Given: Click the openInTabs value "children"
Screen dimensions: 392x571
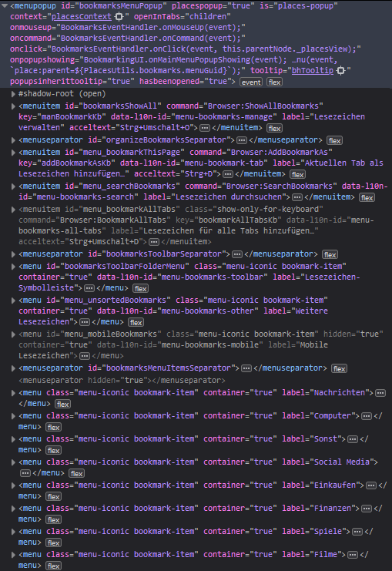Looking at the screenshot, I should (x=208, y=17).
